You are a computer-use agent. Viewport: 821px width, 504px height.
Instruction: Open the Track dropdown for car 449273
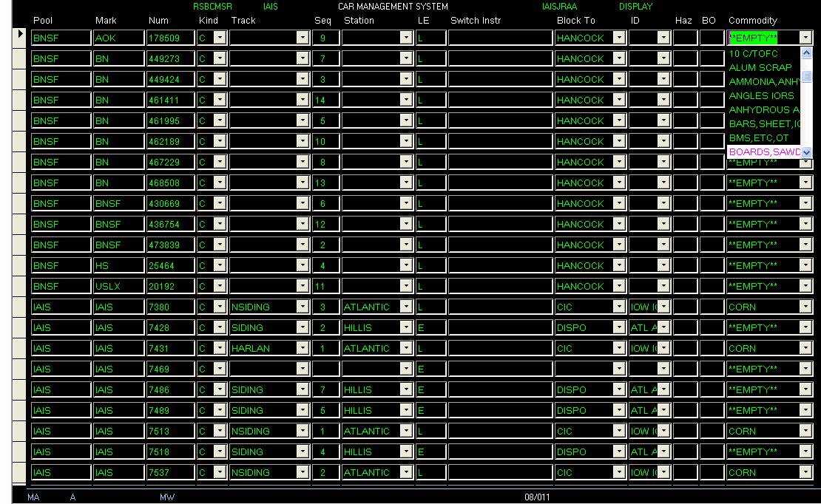(x=302, y=58)
